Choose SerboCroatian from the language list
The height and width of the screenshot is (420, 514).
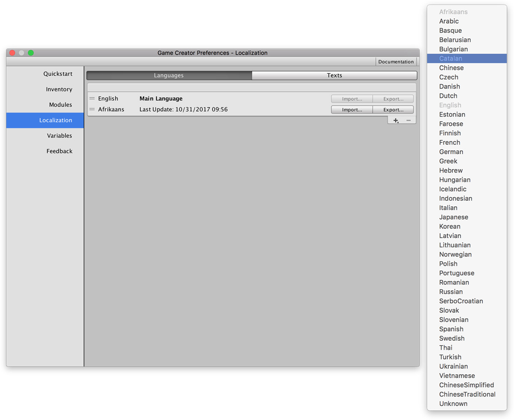467,301
